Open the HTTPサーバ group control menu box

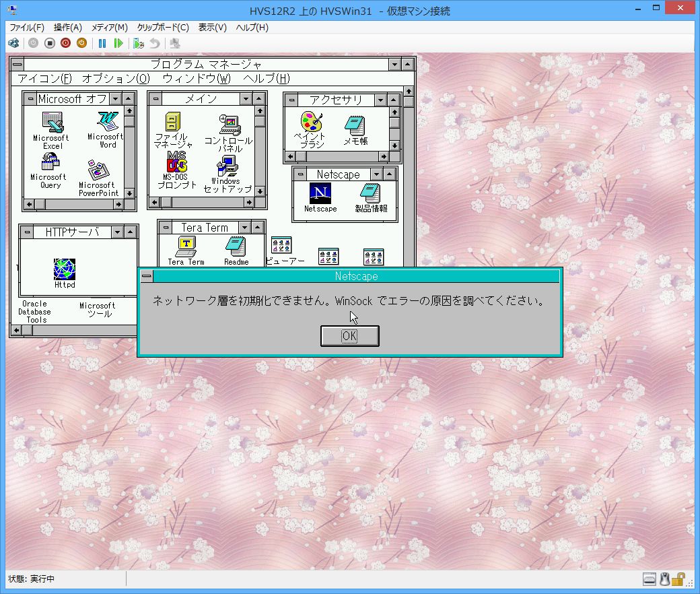coord(27,232)
